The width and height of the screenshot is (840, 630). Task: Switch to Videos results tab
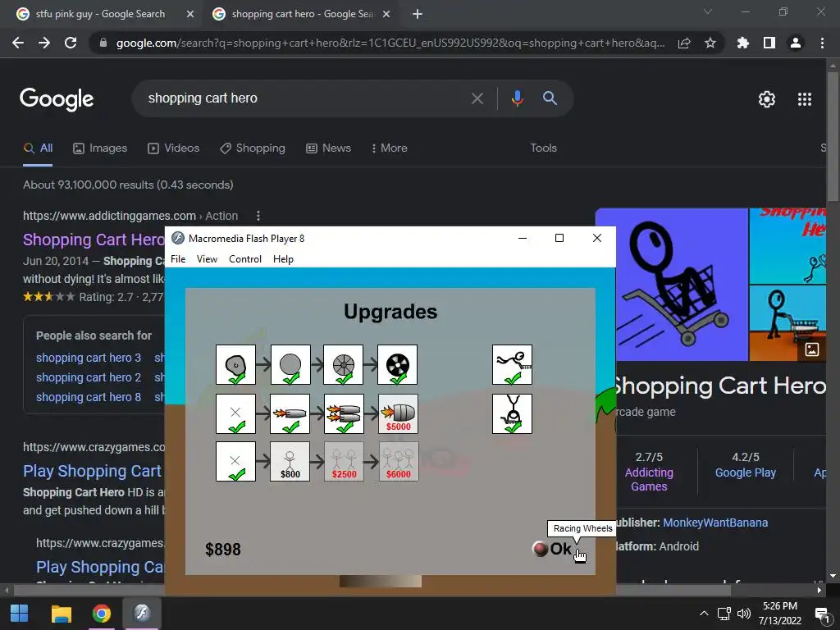coord(174,148)
